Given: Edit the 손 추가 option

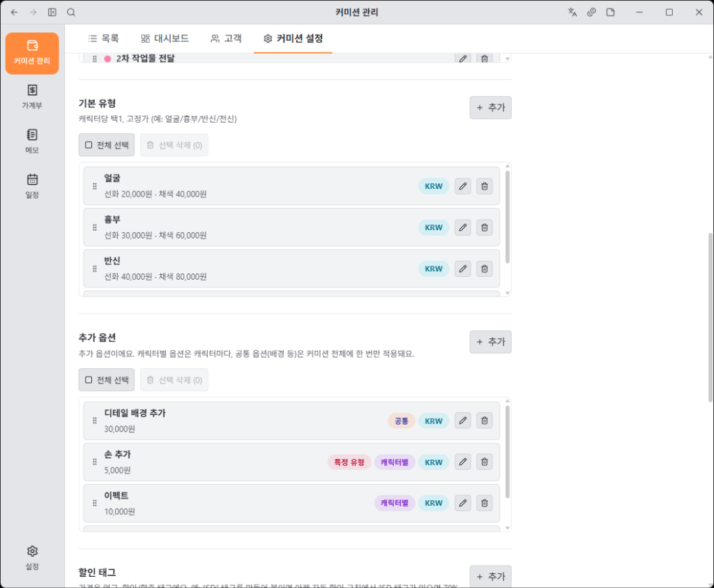Looking at the screenshot, I should coord(463,462).
